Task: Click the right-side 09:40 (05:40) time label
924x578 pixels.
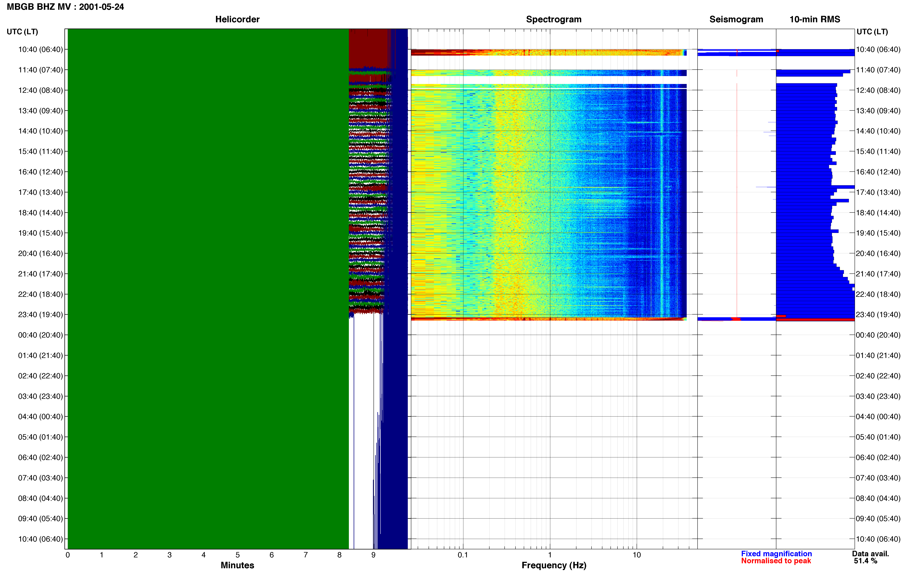Action: (x=878, y=518)
